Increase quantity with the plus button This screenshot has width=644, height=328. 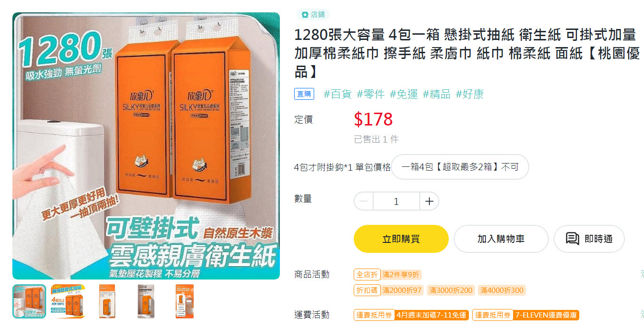pos(429,202)
